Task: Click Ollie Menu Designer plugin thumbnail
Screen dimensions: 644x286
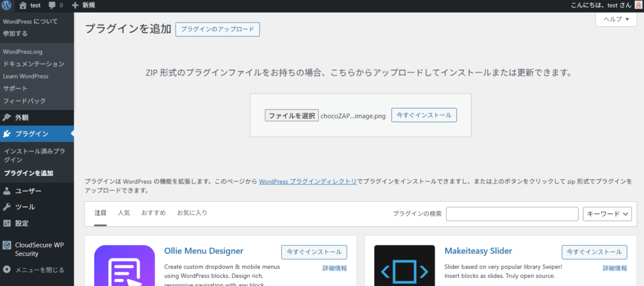Action: pos(125,265)
